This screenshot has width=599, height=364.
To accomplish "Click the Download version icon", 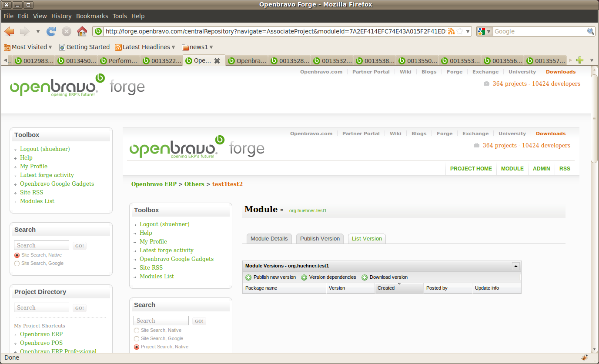I will [365, 277].
